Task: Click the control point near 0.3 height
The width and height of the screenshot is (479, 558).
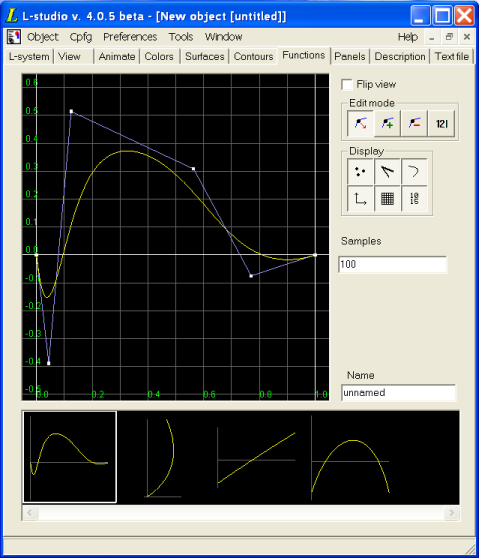Action: tap(193, 168)
